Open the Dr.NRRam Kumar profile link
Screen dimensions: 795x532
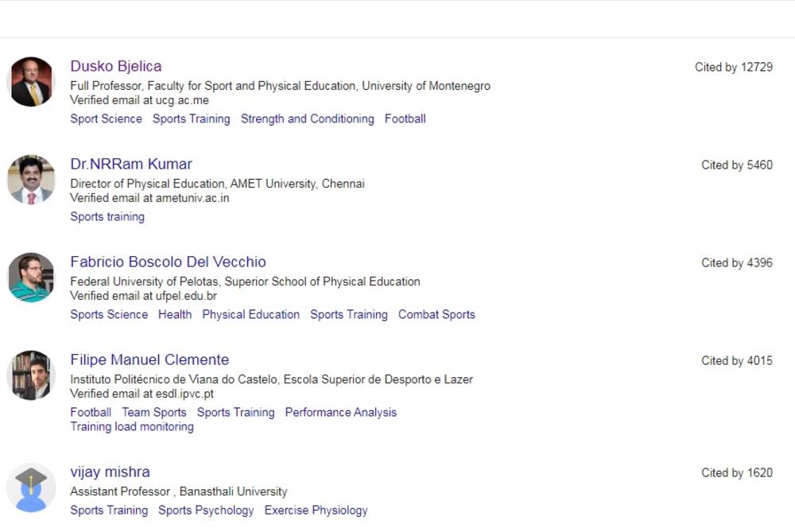131,164
